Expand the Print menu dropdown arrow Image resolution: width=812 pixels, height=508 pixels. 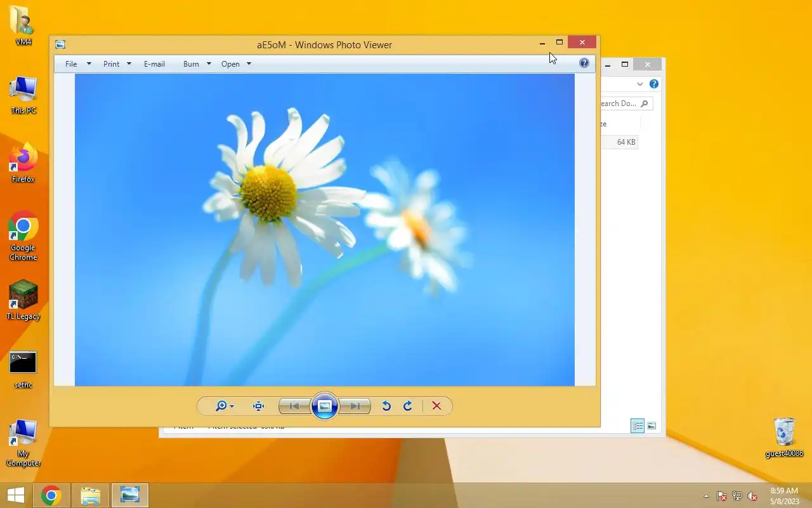pos(129,64)
